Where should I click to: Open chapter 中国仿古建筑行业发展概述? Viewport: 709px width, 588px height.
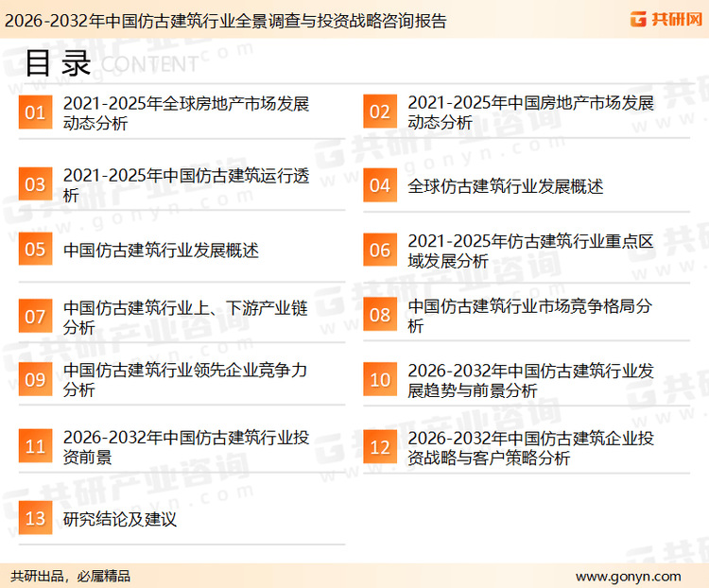coord(161,251)
